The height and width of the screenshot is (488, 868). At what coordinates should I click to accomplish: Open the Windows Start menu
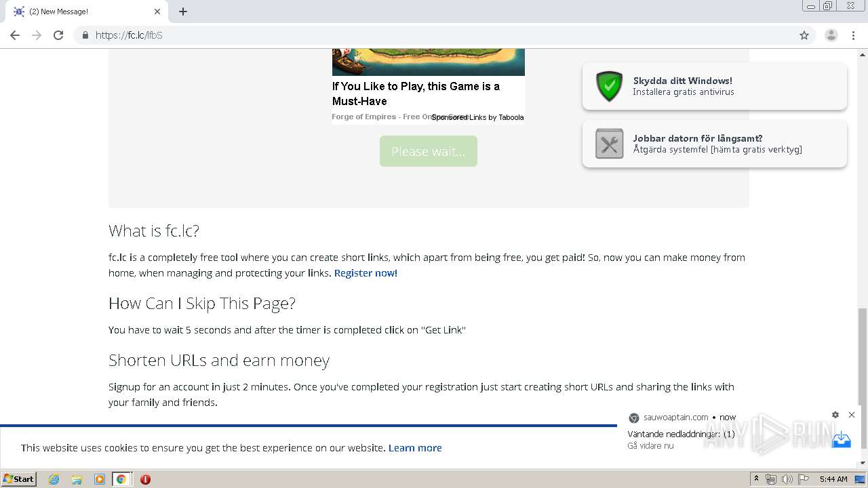coord(19,479)
